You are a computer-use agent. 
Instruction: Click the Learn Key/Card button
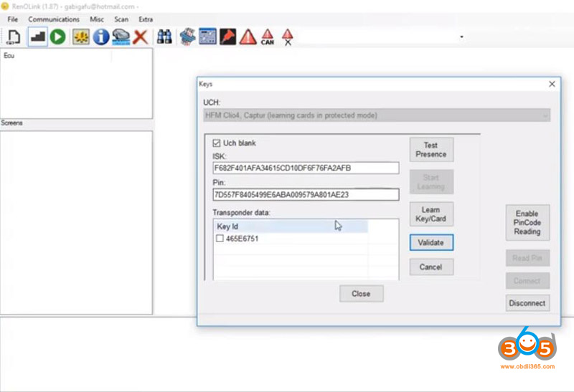tap(430, 214)
